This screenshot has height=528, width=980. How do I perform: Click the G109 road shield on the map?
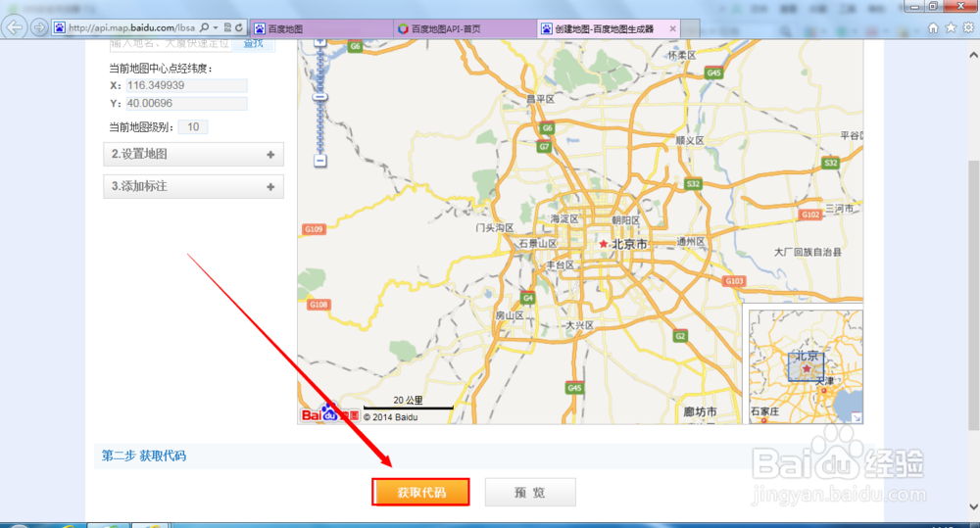(314, 229)
